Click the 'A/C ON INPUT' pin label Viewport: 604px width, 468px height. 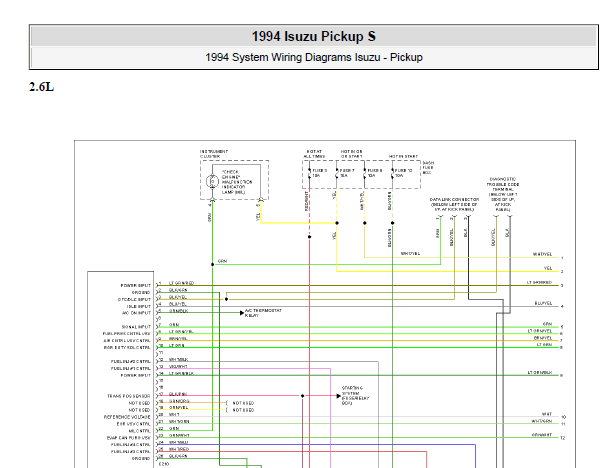(136, 313)
